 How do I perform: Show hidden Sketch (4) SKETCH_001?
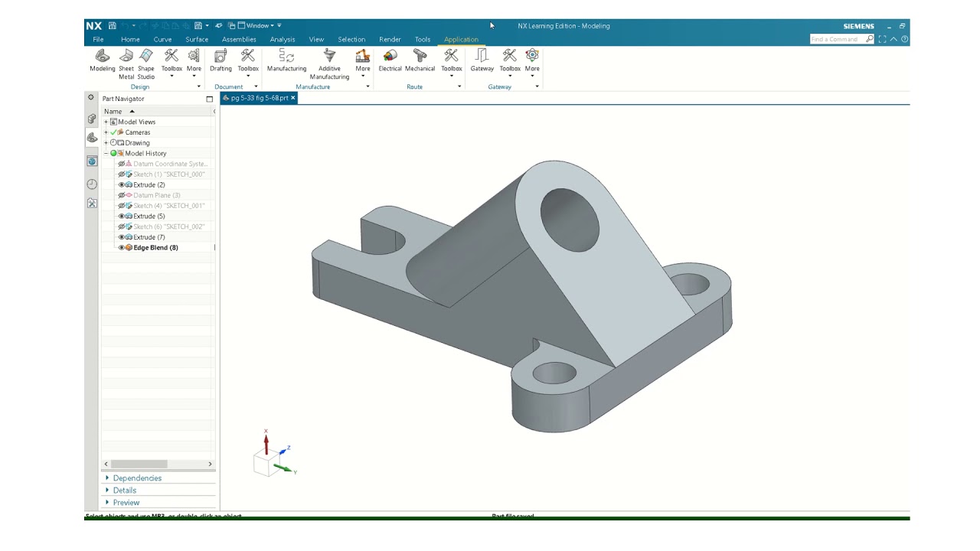pos(121,206)
